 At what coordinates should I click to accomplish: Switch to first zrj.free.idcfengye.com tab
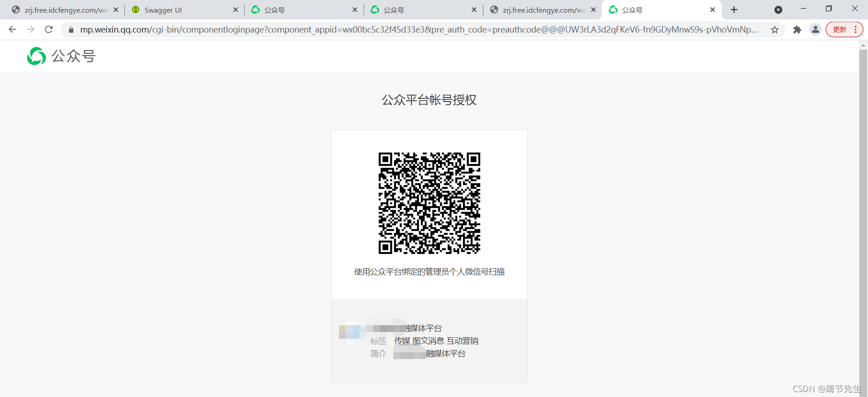click(66, 10)
